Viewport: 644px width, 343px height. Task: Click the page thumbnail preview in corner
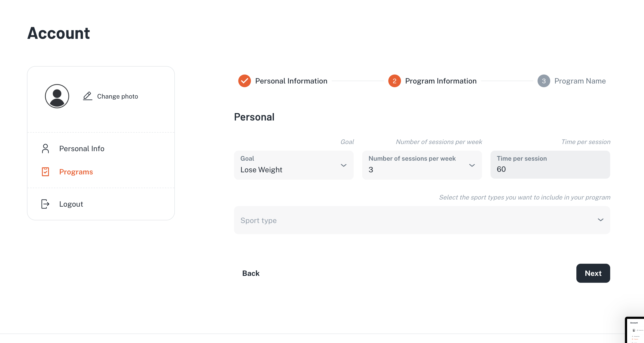pyautogui.click(x=635, y=330)
